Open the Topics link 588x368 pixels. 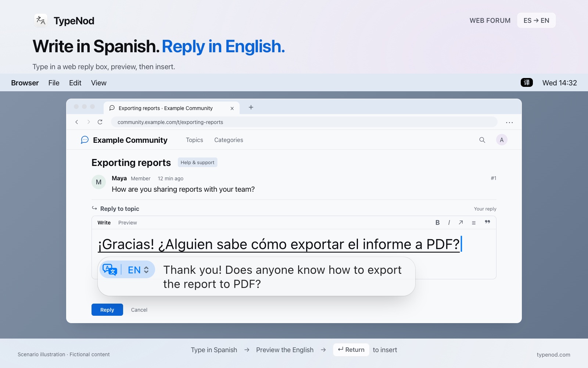[x=194, y=140]
